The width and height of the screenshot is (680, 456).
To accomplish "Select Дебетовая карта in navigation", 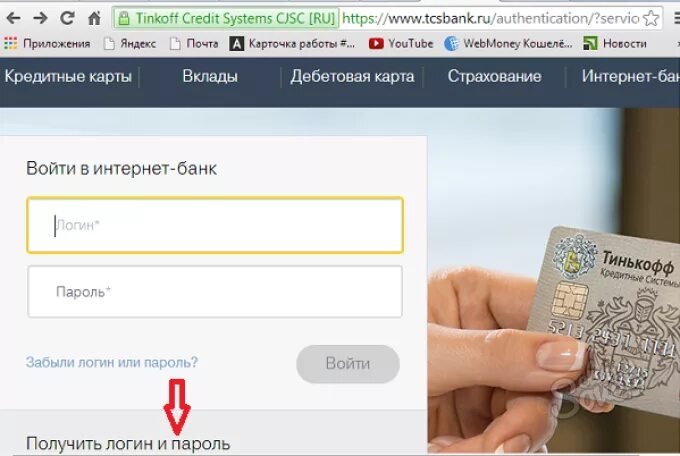I will click(352, 76).
